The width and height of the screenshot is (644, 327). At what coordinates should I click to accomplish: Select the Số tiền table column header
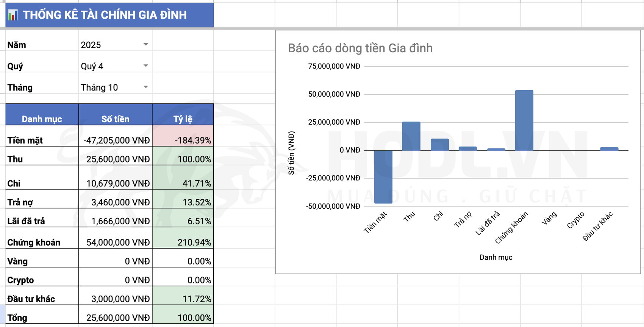(x=115, y=119)
